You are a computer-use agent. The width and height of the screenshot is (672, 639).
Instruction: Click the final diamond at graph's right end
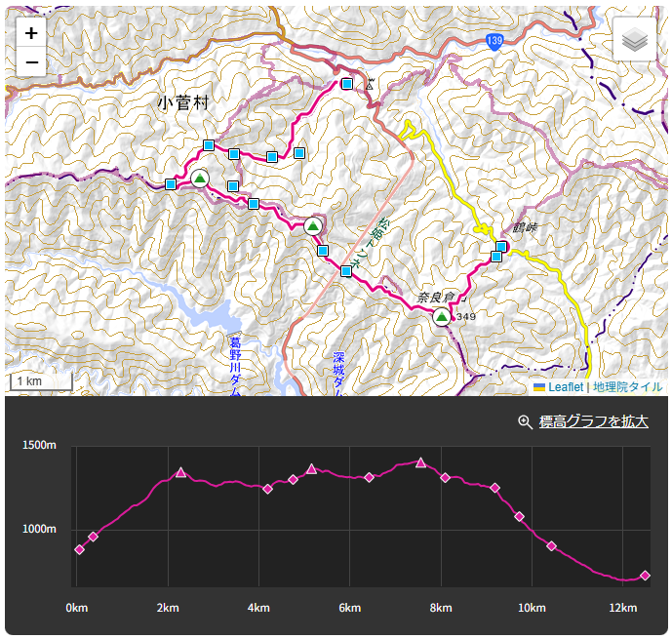[645, 576]
